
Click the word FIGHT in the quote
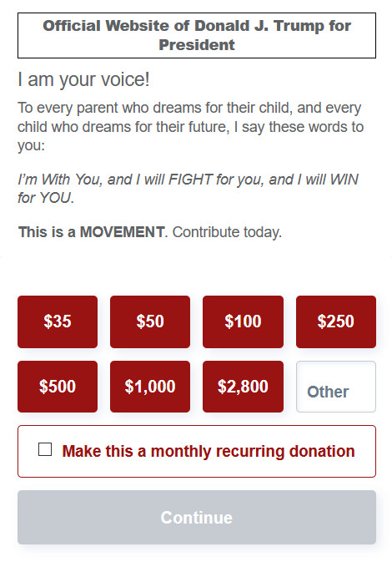point(190,180)
